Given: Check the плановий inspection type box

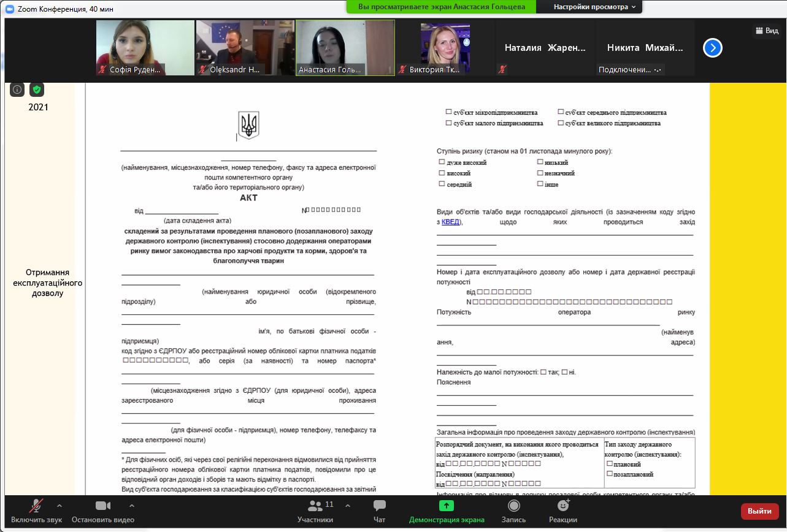Looking at the screenshot, I should pos(610,463).
